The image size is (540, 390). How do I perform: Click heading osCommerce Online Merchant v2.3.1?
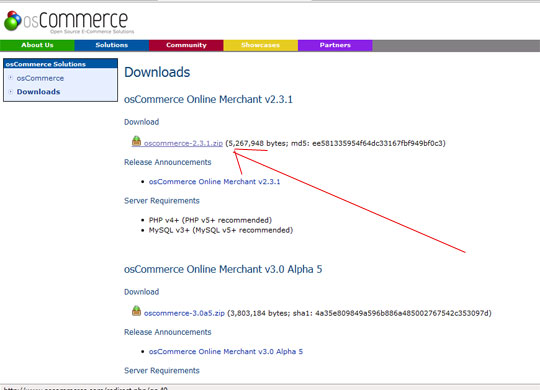(208, 99)
